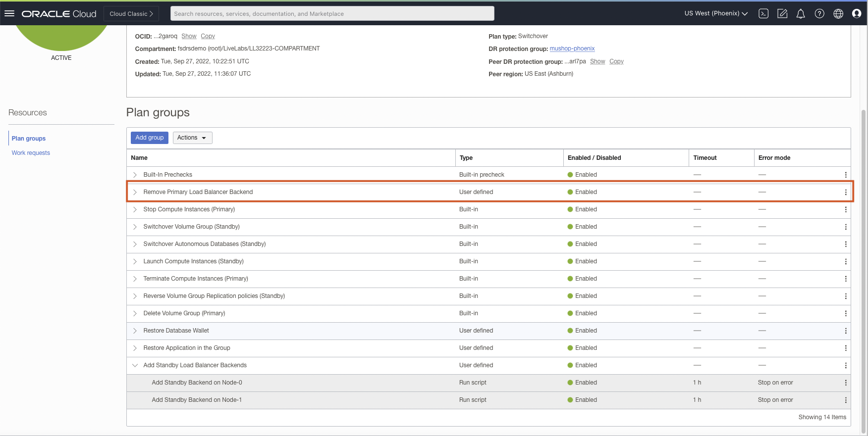868x436 pixels.
Task: Open the user profile avatar menu
Action: pos(857,14)
